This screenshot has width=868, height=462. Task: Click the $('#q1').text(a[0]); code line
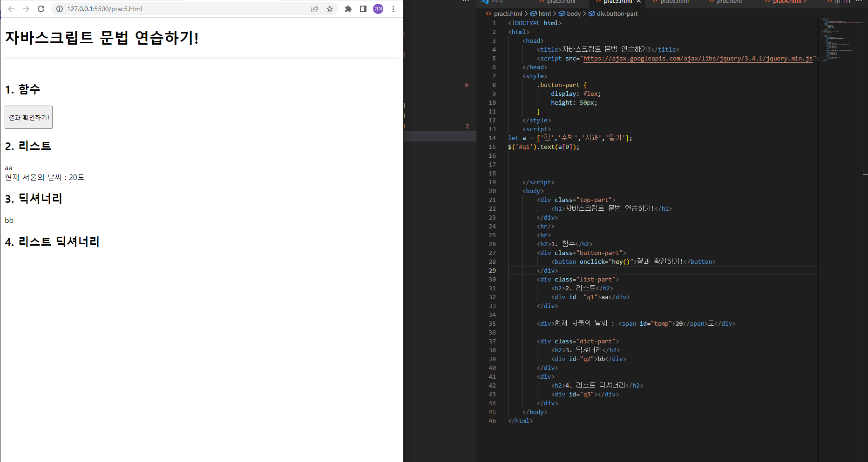[543, 147]
